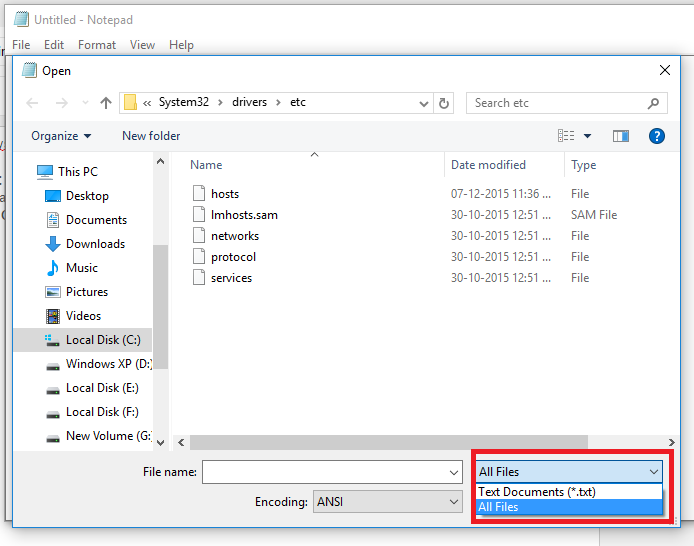Open recent locations dropdown arrow

point(85,103)
